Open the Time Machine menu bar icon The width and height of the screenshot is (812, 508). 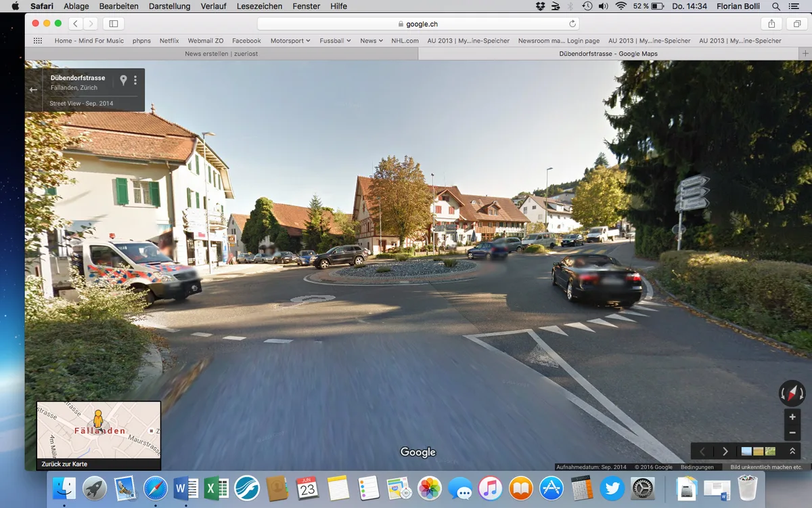click(x=587, y=6)
